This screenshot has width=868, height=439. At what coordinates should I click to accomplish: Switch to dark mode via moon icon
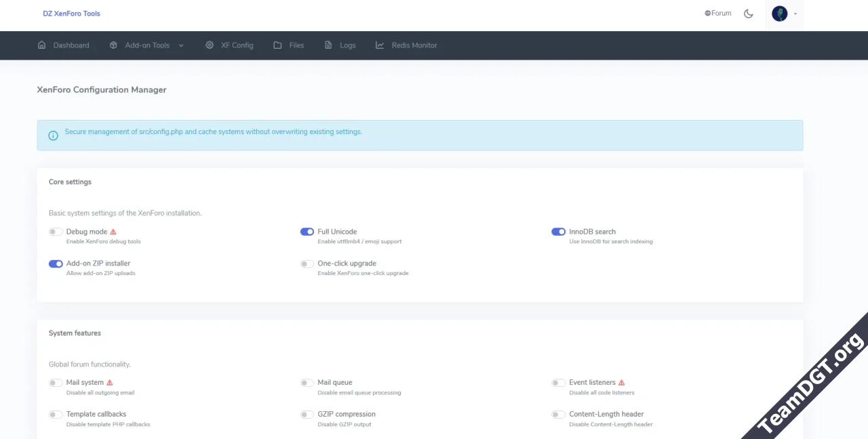coord(749,14)
